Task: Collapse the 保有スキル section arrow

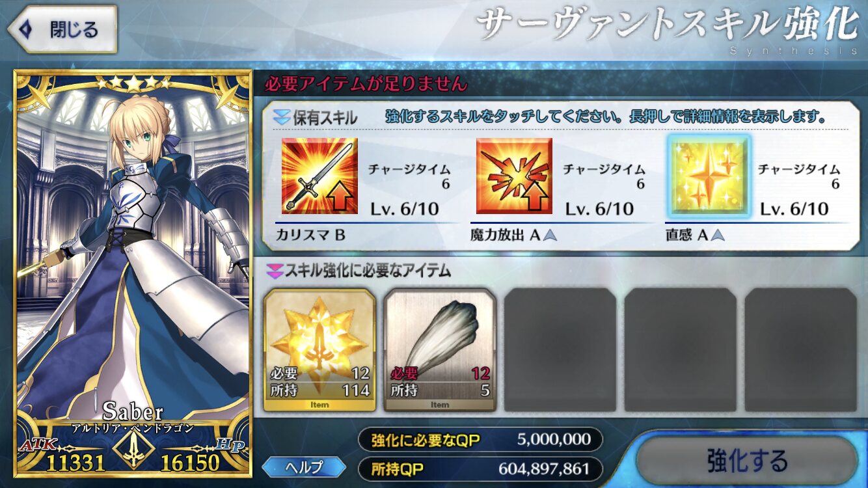Action: pos(281,118)
